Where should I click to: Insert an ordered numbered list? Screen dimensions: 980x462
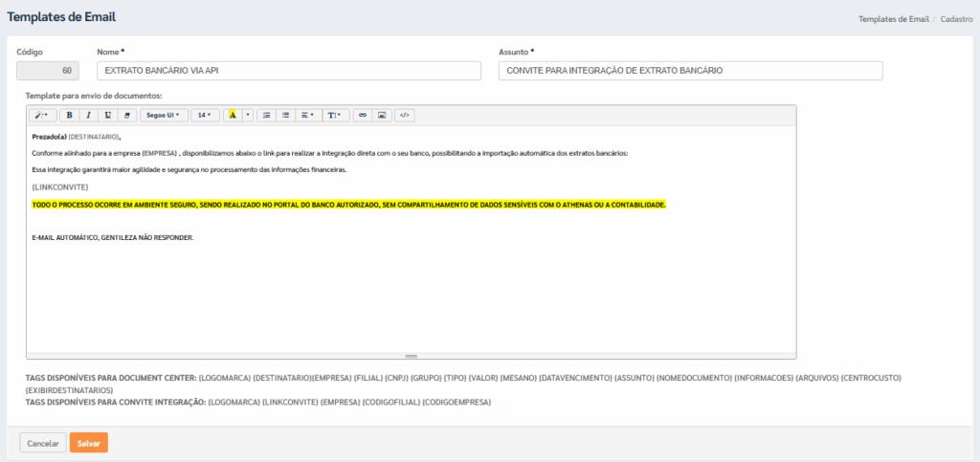coord(267,115)
